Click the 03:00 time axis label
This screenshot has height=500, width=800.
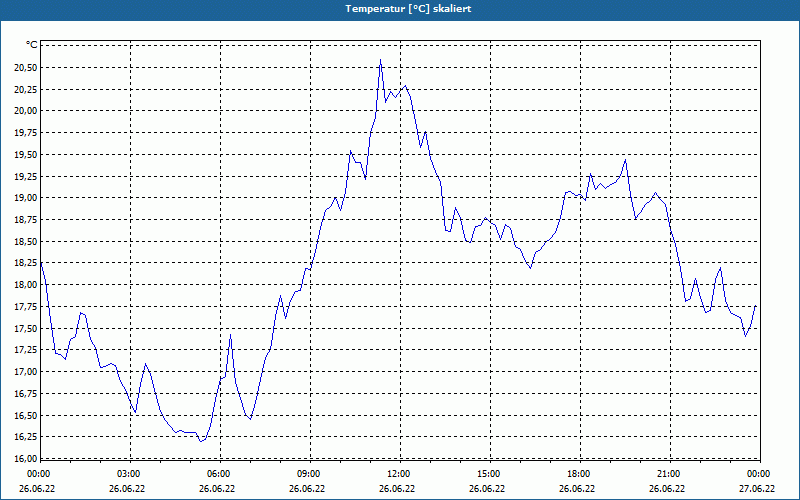point(128,474)
